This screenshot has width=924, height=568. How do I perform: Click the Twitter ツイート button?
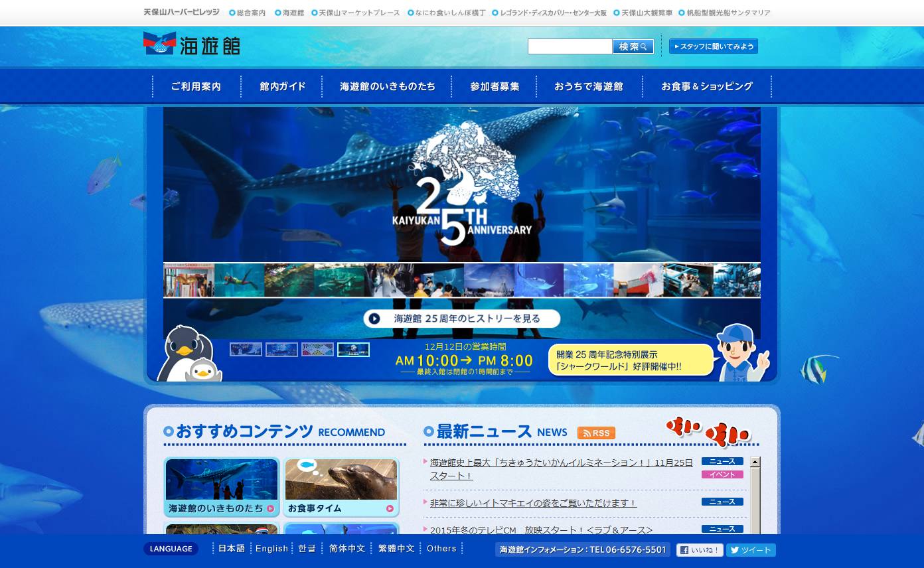[751, 550]
